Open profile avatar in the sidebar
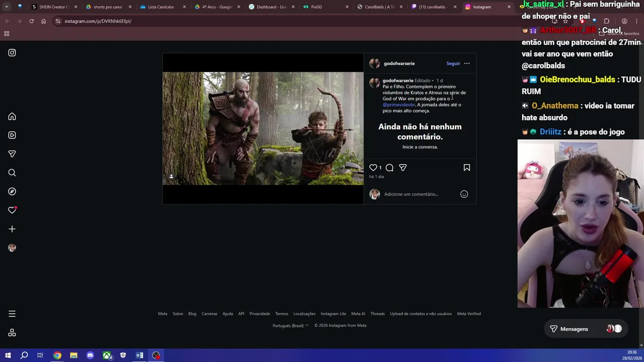The image size is (644, 362). 12,248
